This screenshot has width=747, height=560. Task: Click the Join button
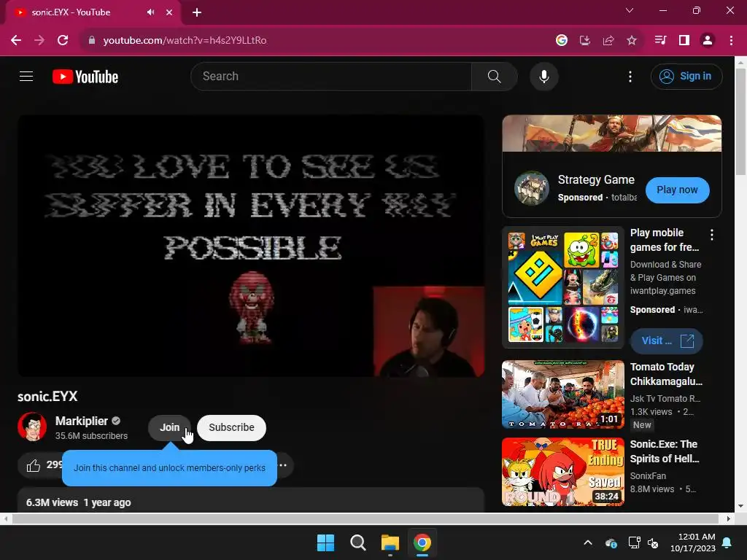(169, 427)
